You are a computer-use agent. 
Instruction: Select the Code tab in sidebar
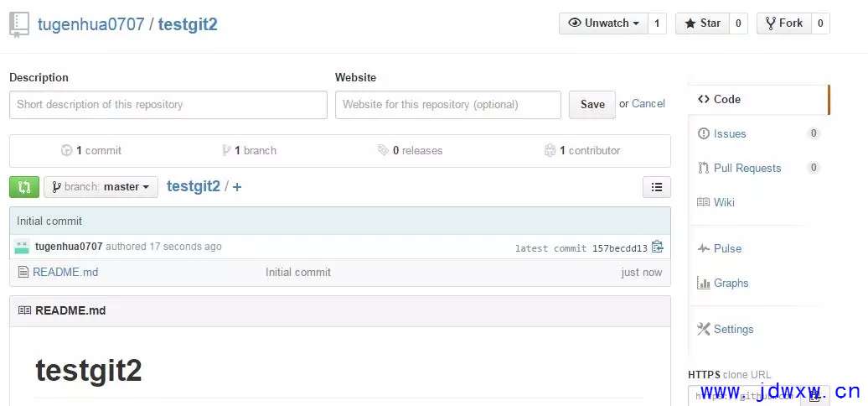click(758, 100)
